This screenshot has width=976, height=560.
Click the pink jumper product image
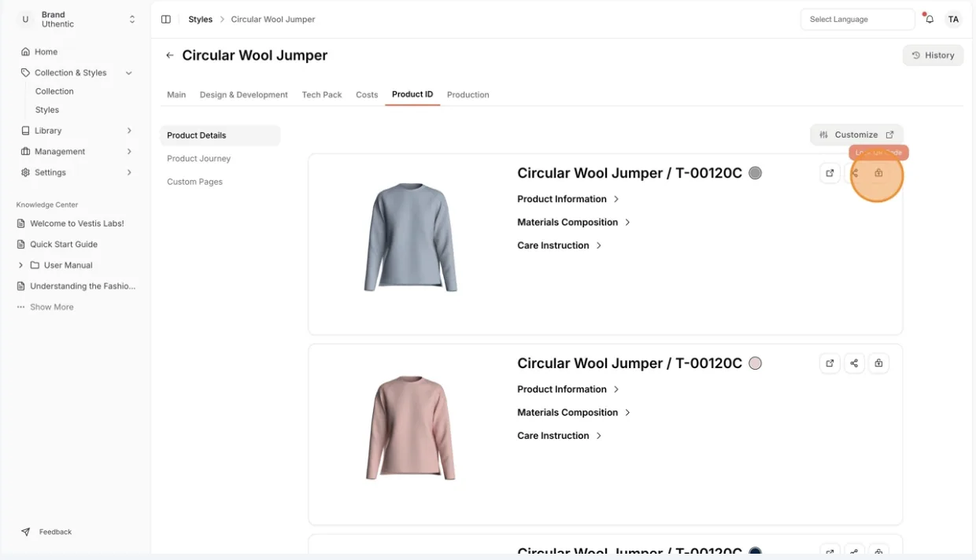tap(410, 428)
